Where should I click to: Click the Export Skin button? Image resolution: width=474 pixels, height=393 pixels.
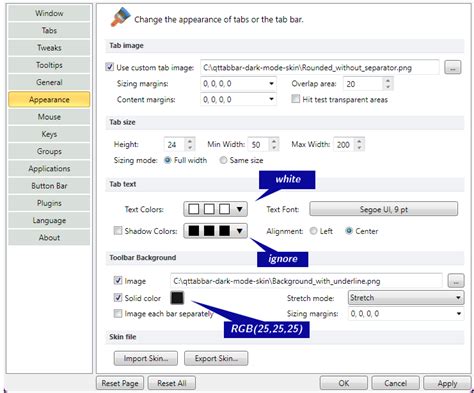(x=216, y=359)
